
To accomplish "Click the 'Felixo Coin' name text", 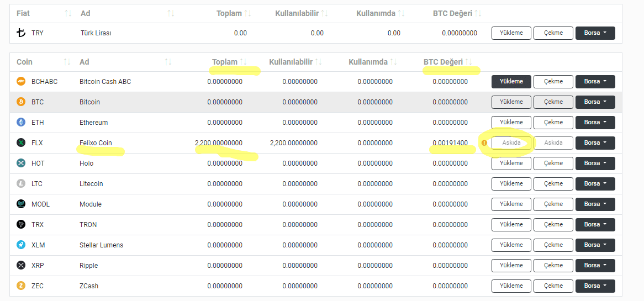I will [x=96, y=143].
